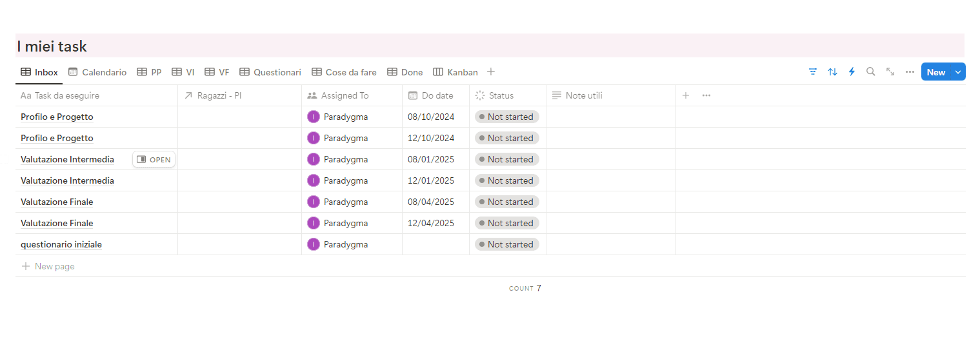
Task: Open Note utili column header menu
Action: (611, 95)
